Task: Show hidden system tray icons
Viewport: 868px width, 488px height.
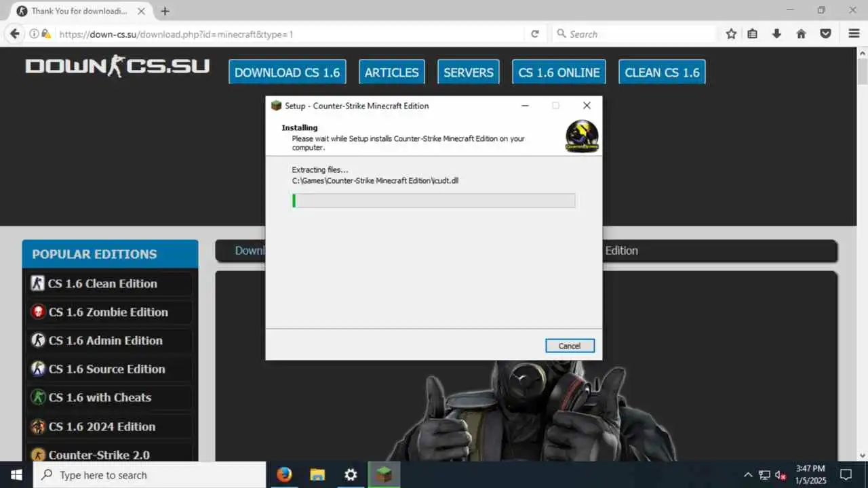Action: pyautogui.click(x=748, y=474)
